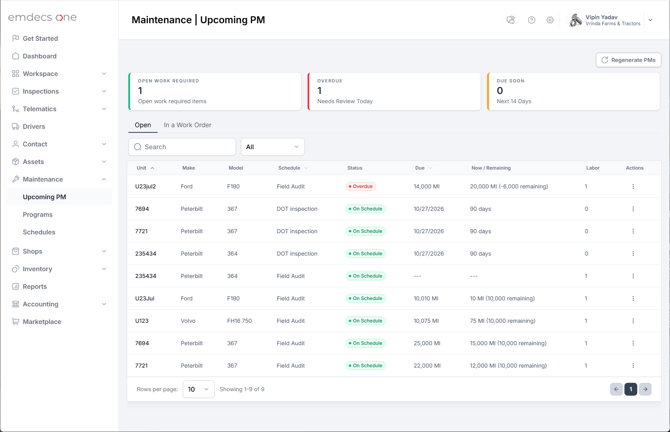Click the chat support icon in header
Screen dimensions: 670x432
(x=511, y=20)
